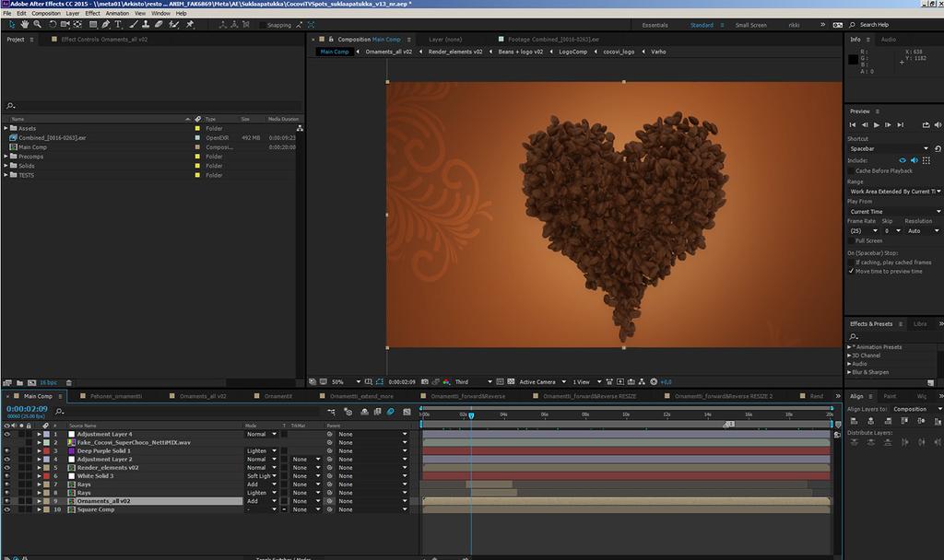Select the Puppet Pin tool
The image size is (944, 560).
pyautogui.click(x=190, y=25)
